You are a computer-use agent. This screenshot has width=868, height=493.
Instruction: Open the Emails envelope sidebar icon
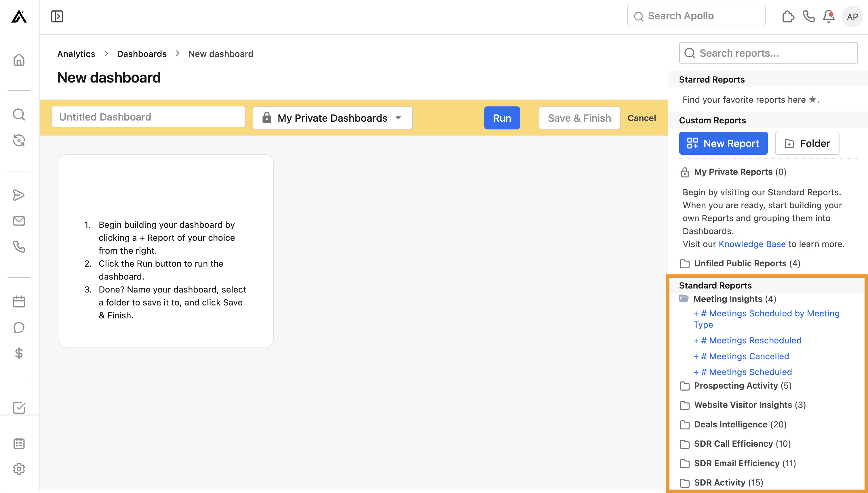click(x=19, y=221)
